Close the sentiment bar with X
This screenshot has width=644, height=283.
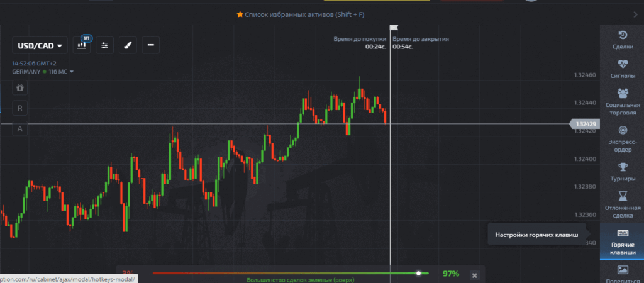[x=474, y=275]
